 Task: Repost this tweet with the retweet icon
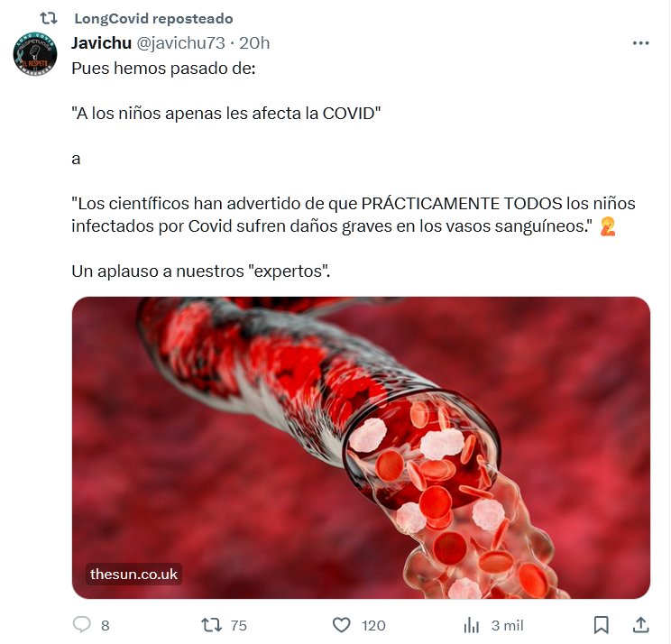coord(212,625)
